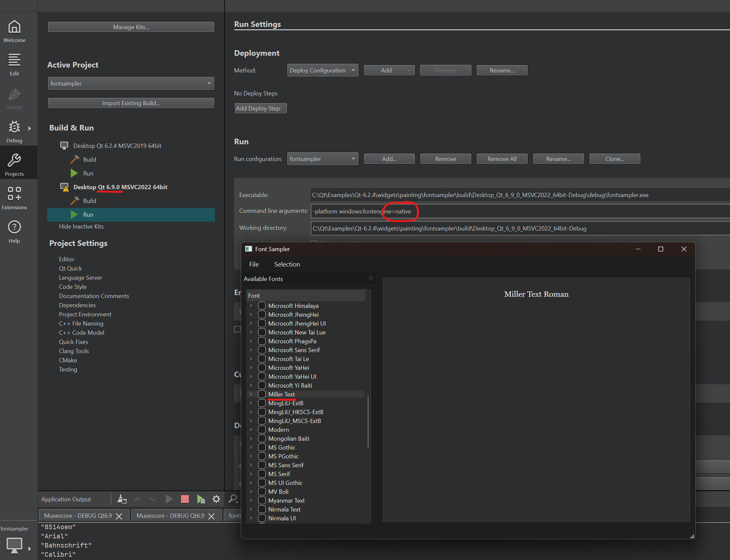The image size is (730, 560).
Task: Expand Mongolian Baiti font styles
Action: point(251,439)
